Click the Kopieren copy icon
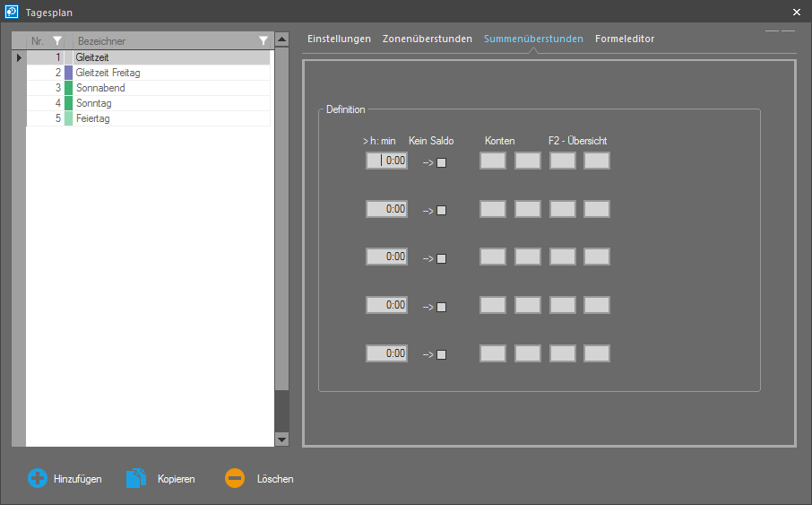This screenshot has height=505, width=812. 135,478
